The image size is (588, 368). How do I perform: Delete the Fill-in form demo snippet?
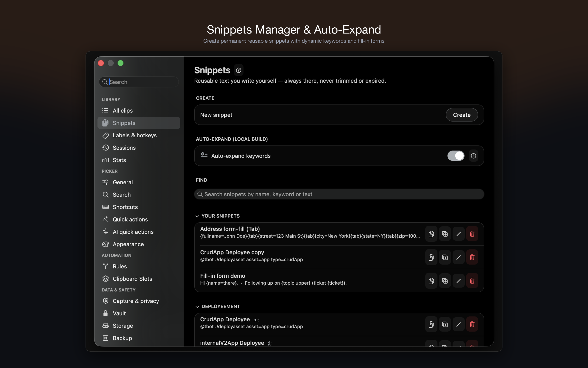coord(472,281)
